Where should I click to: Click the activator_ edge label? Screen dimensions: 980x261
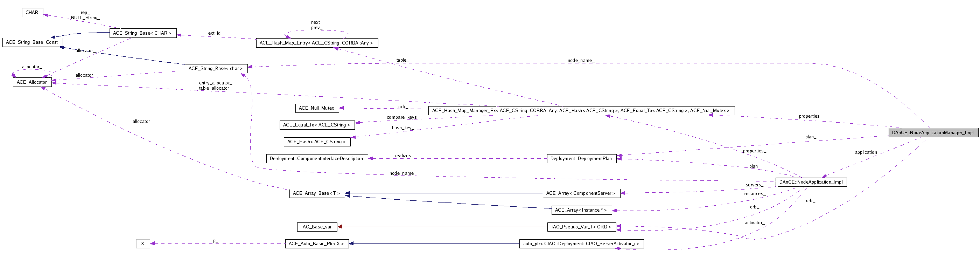[754, 223]
